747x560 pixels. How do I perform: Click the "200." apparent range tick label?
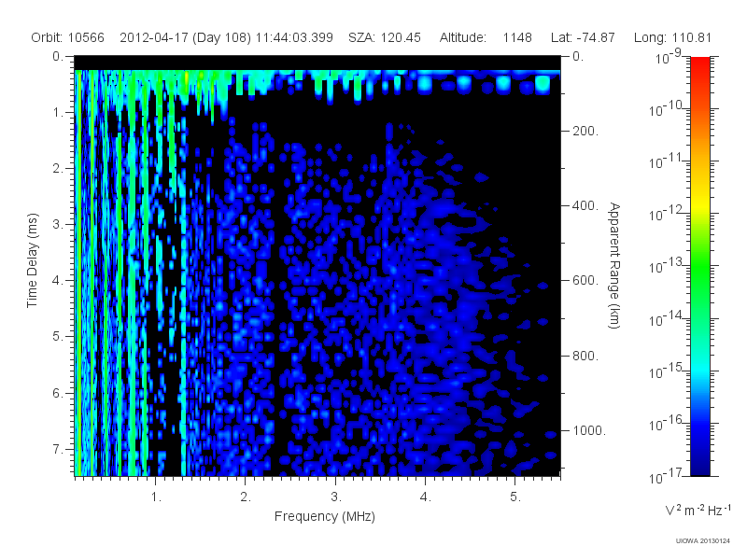click(585, 131)
